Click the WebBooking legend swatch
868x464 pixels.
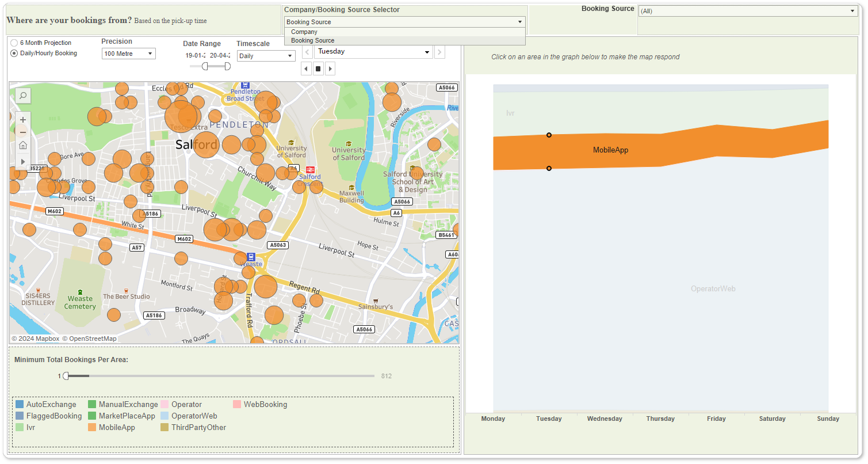[x=237, y=405]
